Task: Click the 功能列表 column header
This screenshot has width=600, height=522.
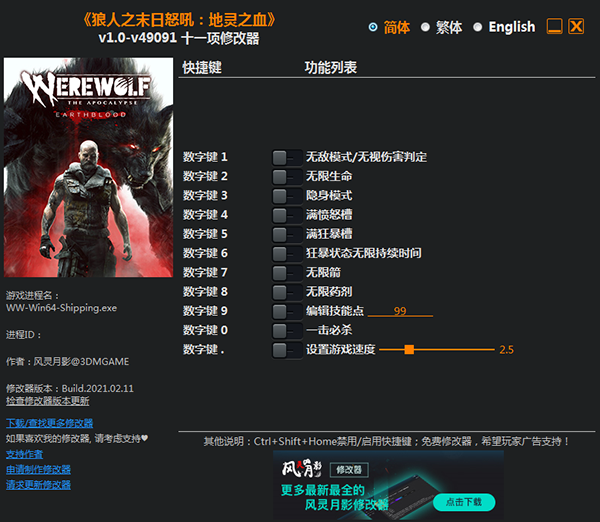Action: click(331, 68)
